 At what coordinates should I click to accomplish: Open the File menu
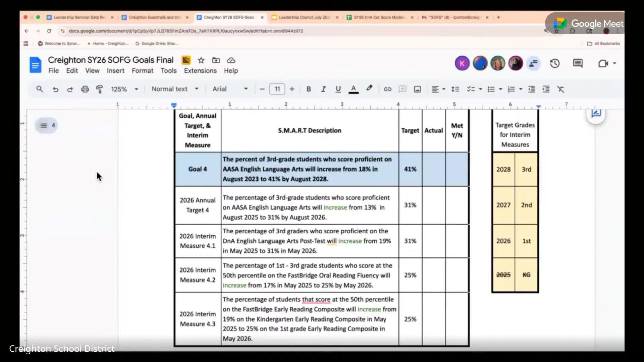click(x=53, y=71)
